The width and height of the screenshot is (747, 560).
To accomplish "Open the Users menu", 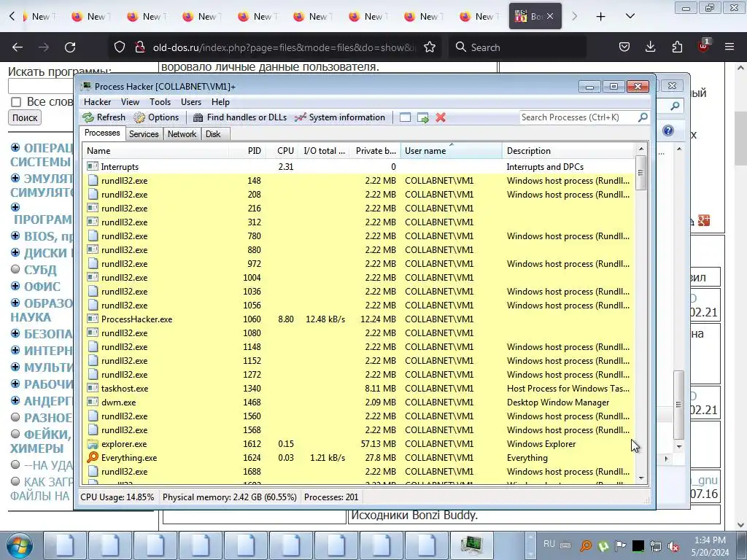I will 191,102.
